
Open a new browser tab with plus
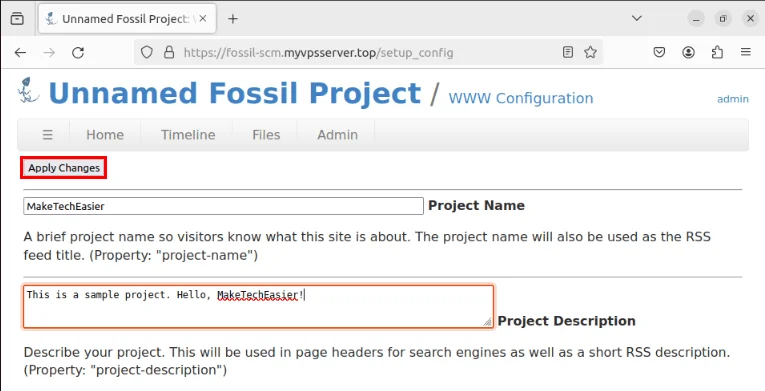(x=233, y=19)
